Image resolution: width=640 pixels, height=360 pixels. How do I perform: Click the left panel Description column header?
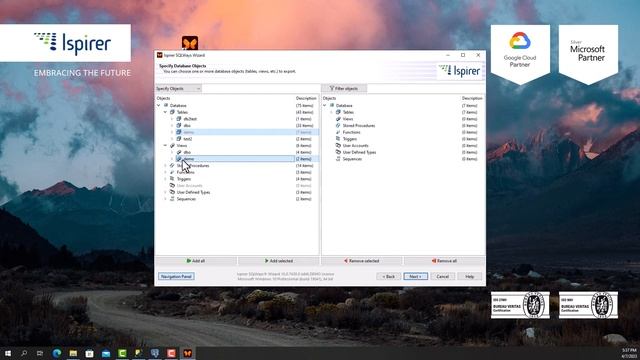[x=306, y=98]
